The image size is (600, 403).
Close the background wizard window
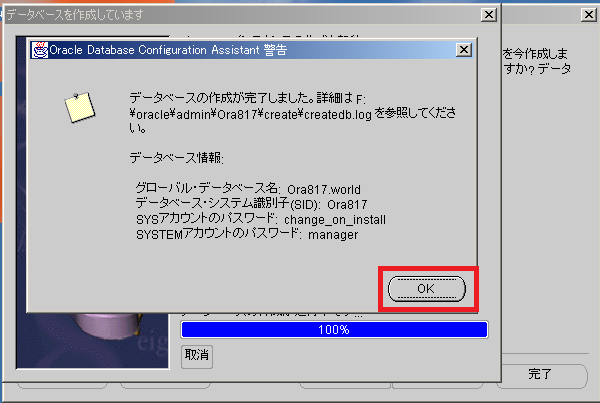pos(589,15)
